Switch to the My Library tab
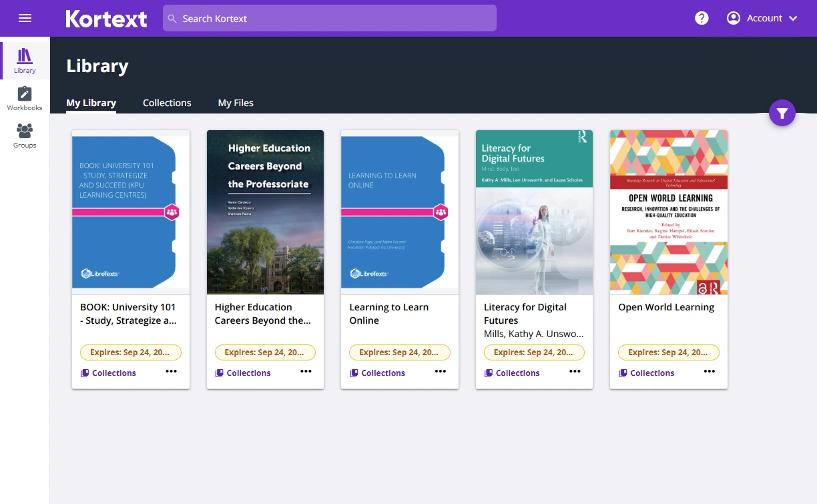This screenshot has width=817, height=504. pyautogui.click(x=91, y=103)
